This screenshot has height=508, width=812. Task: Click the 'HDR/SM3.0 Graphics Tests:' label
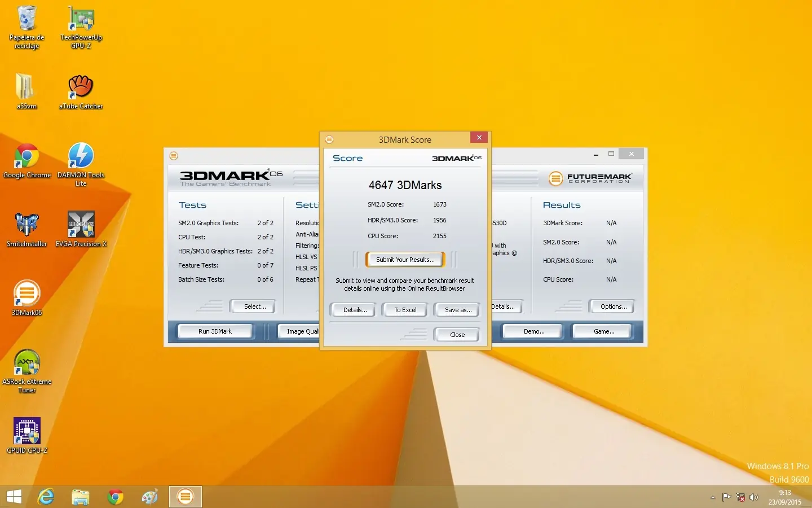pyautogui.click(x=215, y=251)
